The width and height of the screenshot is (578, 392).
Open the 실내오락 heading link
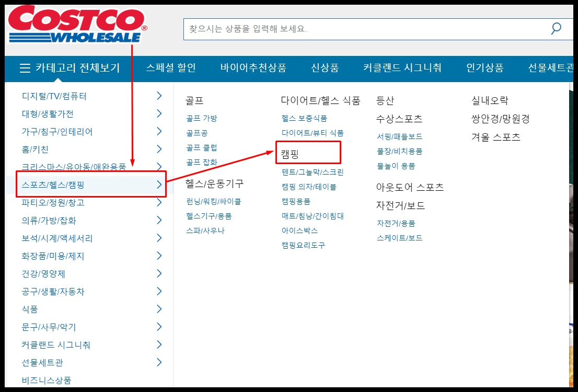pyautogui.click(x=490, y=100)
